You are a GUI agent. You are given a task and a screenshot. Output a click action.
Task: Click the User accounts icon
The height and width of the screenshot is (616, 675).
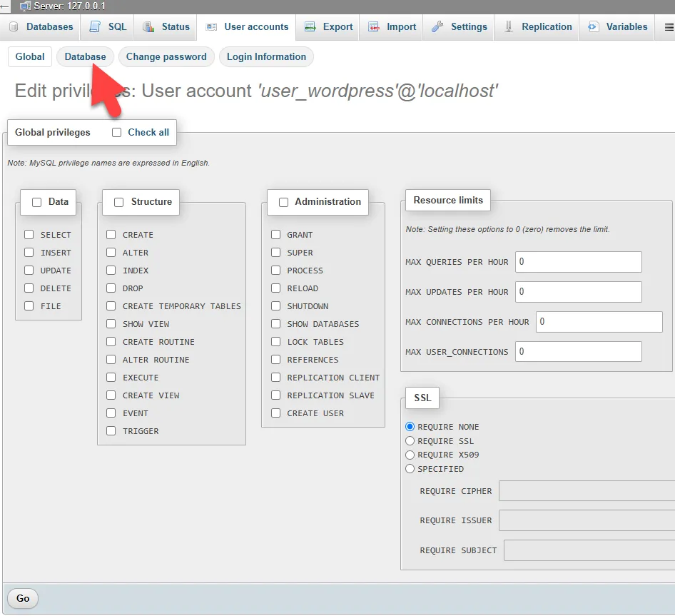click(211, 26)
